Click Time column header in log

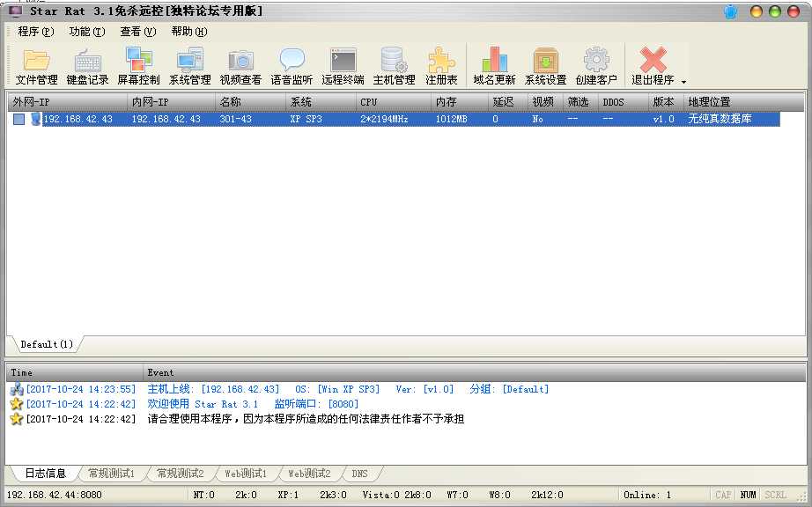tap(75, 372)
